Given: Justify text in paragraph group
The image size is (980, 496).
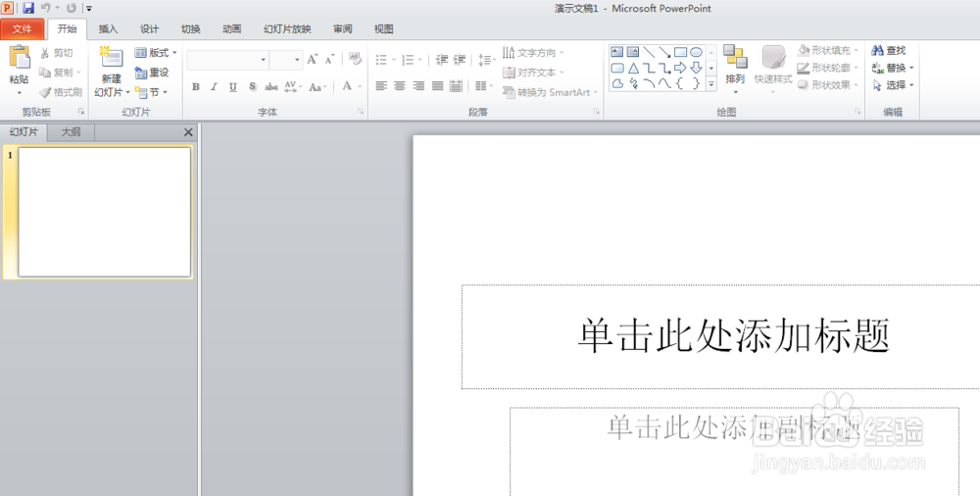Looking at the screenshot, I should point(437,86).
